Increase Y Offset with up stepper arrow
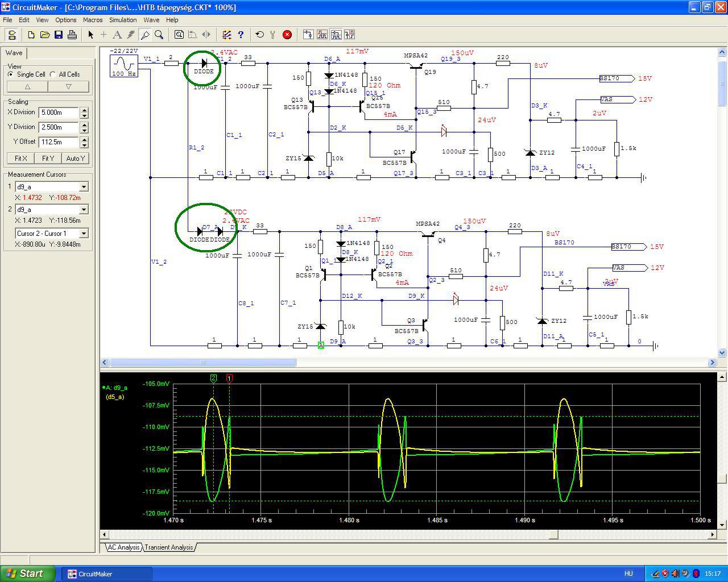Image resolution: width=728 pixels, height=582 pixels. (x=84, y=139)
